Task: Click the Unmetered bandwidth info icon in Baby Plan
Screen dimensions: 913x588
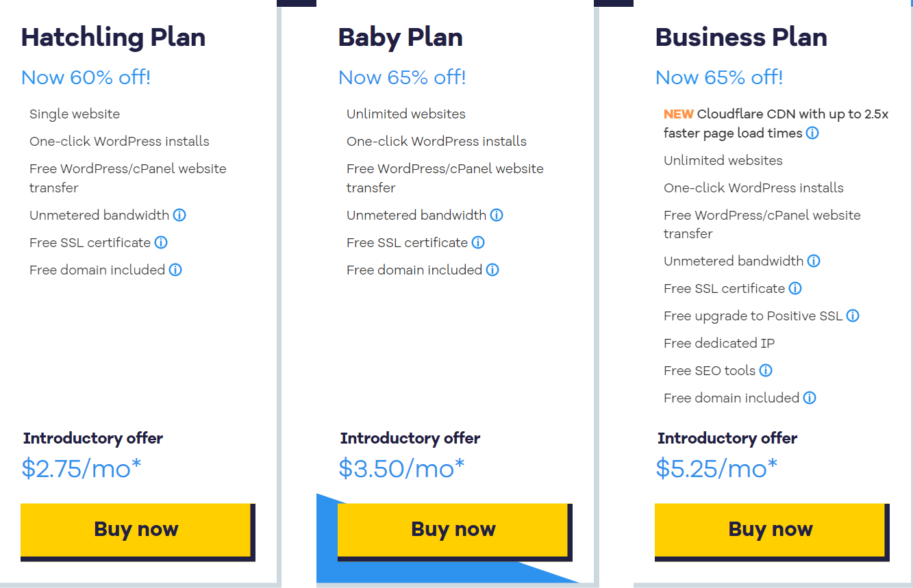Action: (x=497, y=215)
